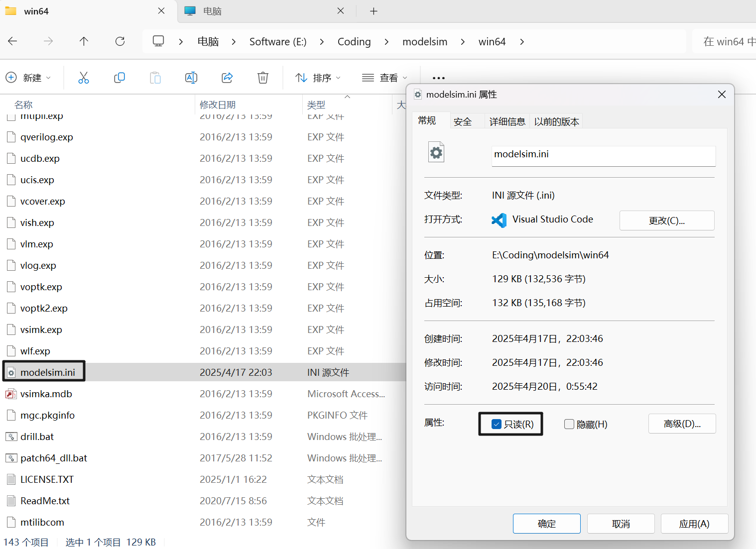Select the mtilibcom file row

tap(204, 523)
